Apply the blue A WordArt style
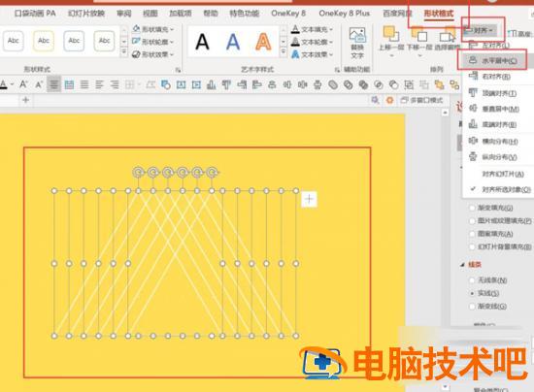534x392 pixels. tap(233, 42)
